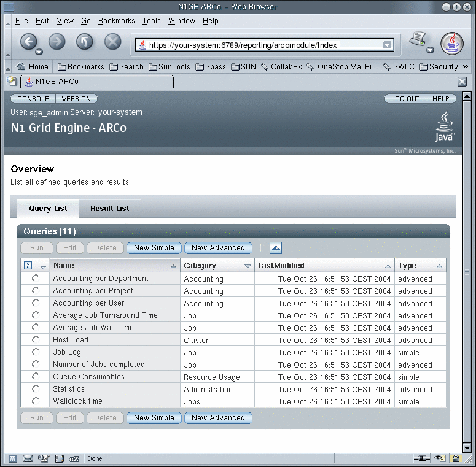Open the SWLC bookmark
The width and height of the screenshot is (476, 467).
point(398,67)
